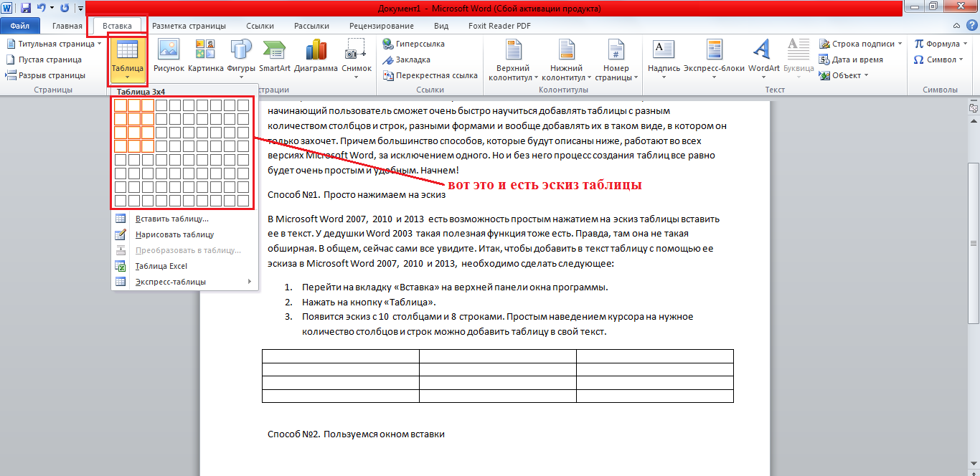
Task: Insert a Титульная страница cover page
Action: pyautogui.click(x=54, y=44)
